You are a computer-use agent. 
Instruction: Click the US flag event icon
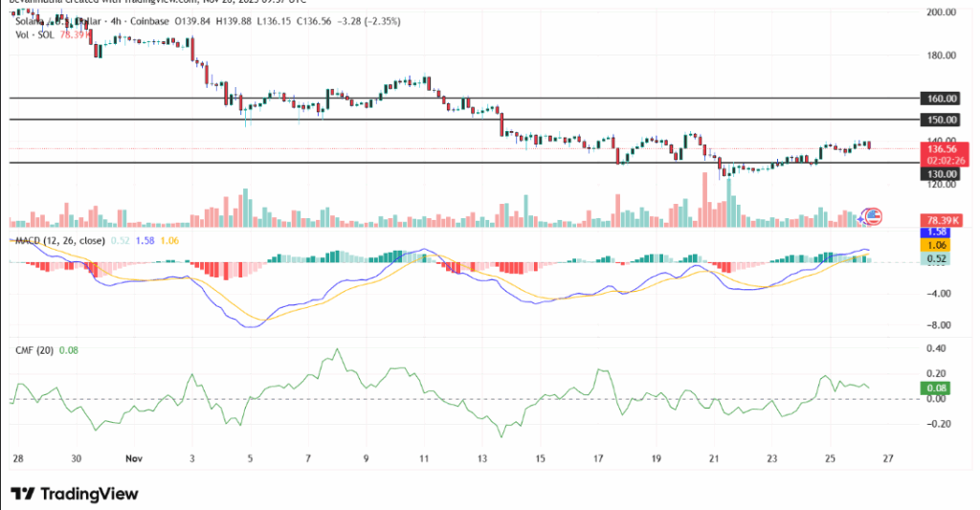tap(872, 215)
